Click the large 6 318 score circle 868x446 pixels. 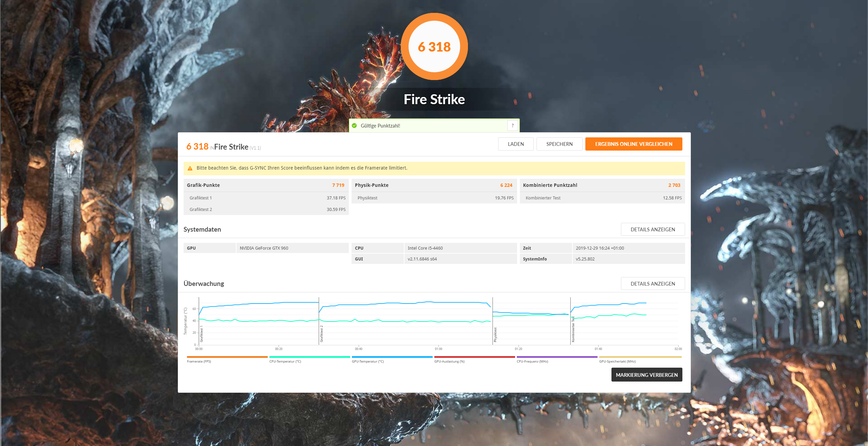(434, 47)
